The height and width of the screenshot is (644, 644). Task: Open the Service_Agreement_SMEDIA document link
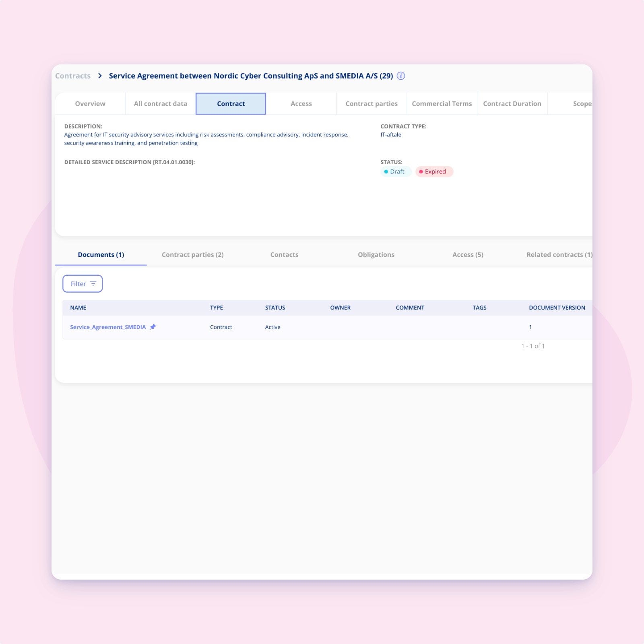click(108, 327)
